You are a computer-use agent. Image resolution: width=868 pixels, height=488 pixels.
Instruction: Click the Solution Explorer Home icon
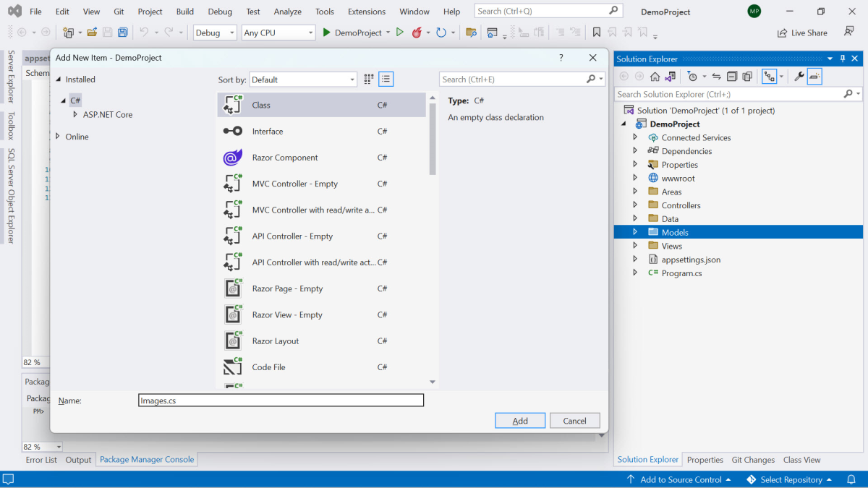point(655,77)
